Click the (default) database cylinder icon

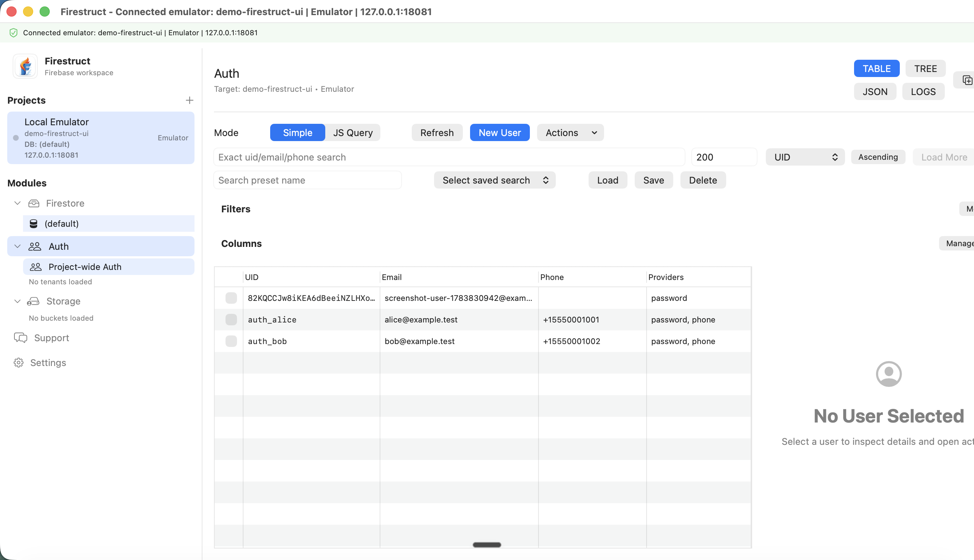(x=33, y=223)
